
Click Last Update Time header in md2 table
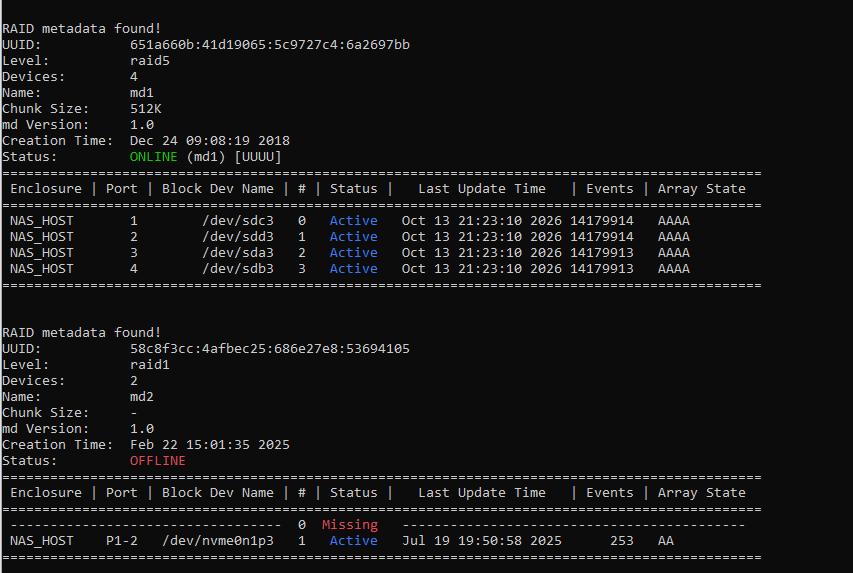tap(481, 492)
